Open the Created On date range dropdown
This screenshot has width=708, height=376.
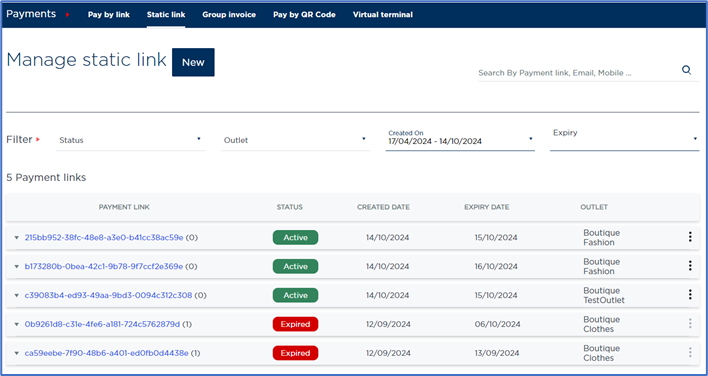pos(460,139)
